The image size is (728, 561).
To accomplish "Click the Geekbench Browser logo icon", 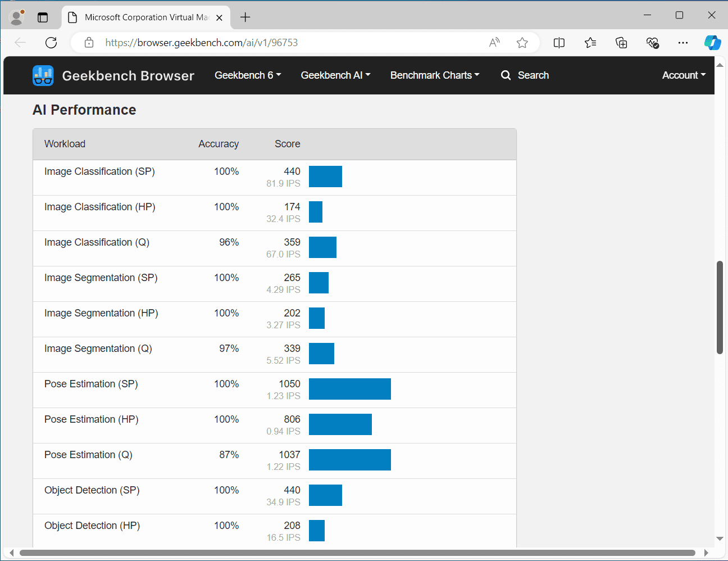I will tap(43, 75).
